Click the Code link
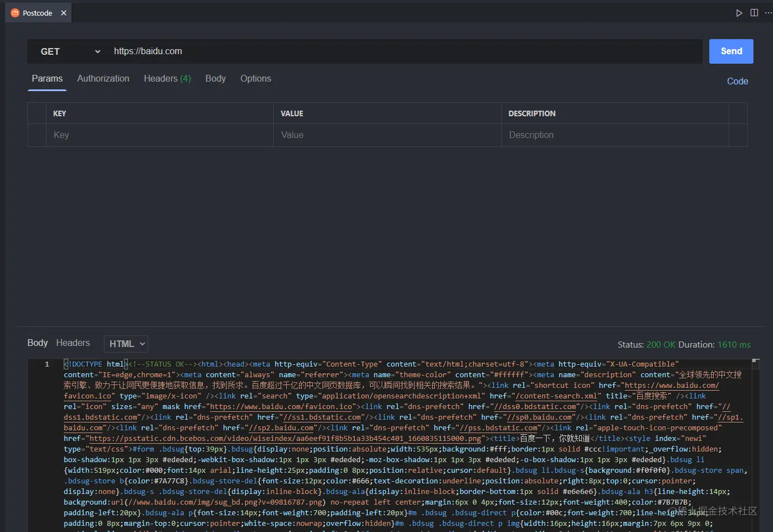The height and width of the screenshot is (532, 773). click(x=737, y=82)
